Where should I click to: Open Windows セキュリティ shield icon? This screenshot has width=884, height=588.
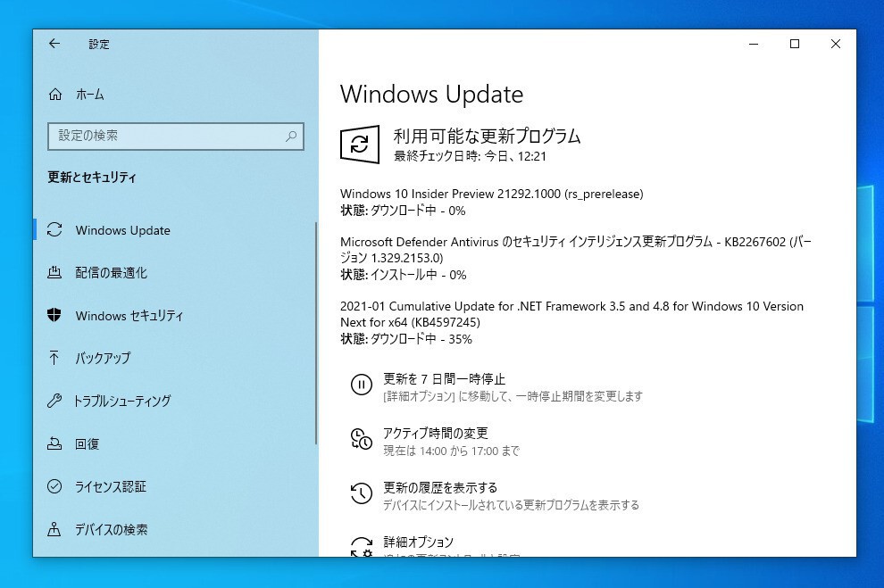tap(54, 315)
